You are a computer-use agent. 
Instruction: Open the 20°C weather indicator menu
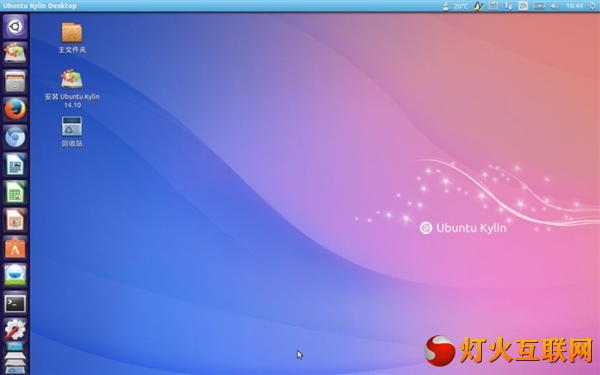pyautogui.click(x=455, y=6)
